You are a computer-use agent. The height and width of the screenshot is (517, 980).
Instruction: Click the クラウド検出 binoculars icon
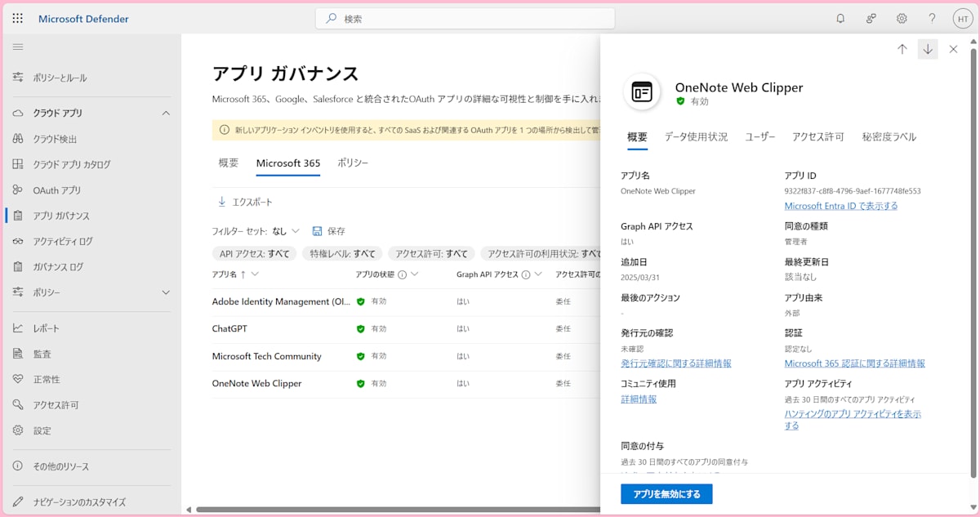click(x=18, y=139)
